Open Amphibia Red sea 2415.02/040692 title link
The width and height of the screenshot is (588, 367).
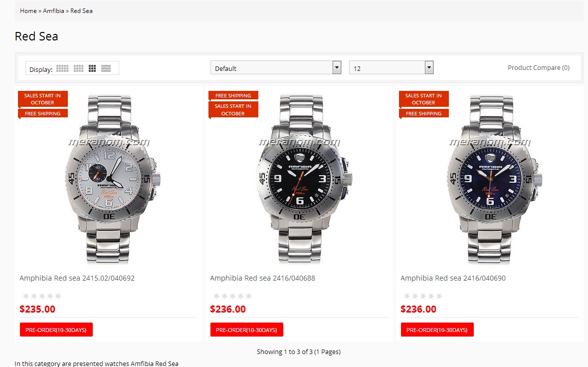(x=77, y=278)
